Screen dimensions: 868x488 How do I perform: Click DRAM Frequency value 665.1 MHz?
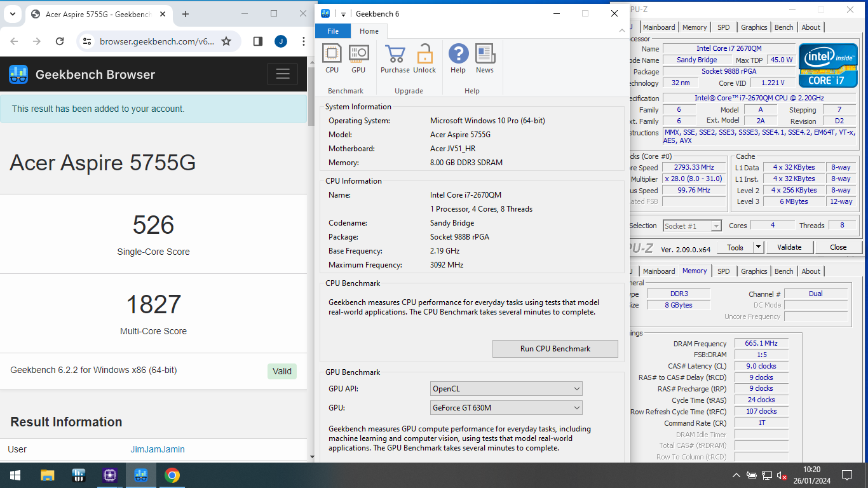point(761,344)
